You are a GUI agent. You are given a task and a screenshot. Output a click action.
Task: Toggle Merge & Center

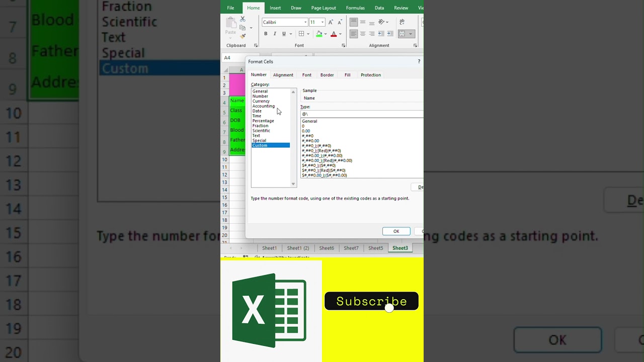click(x=402, y=34)
